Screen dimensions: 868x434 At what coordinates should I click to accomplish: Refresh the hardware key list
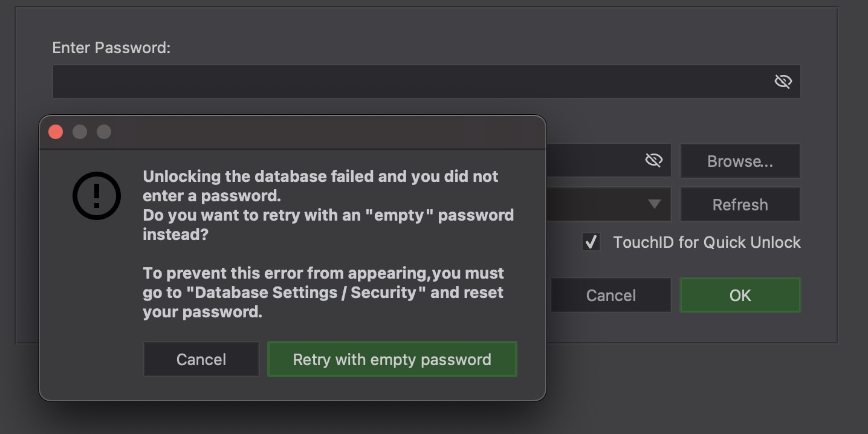pos(740,204)
